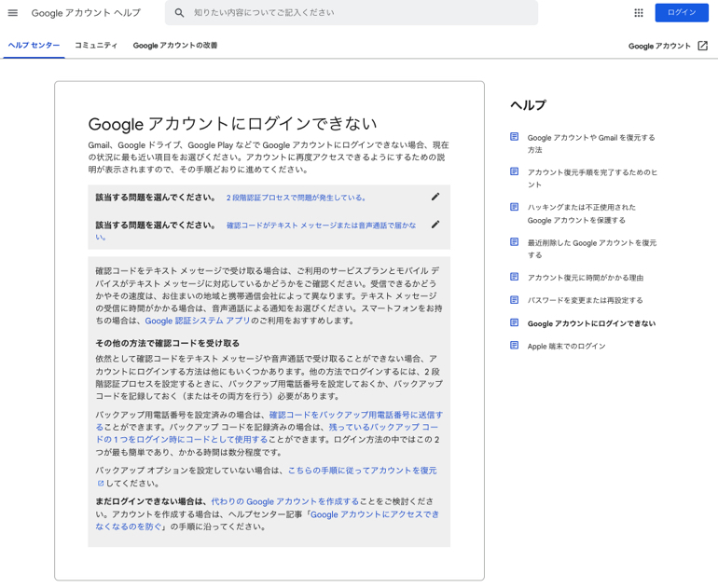Click the ログイン button
This screenshot has height=588, width=718.
[682, 13]
